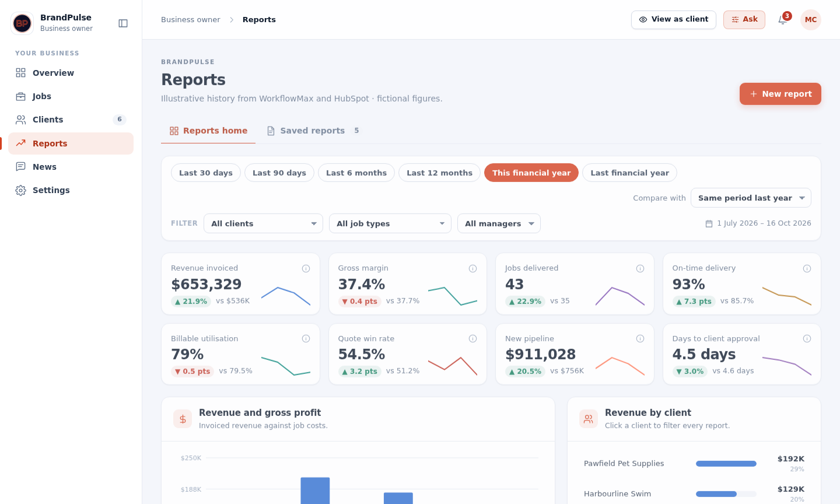Show info for Gross margin

click(473, 268)
